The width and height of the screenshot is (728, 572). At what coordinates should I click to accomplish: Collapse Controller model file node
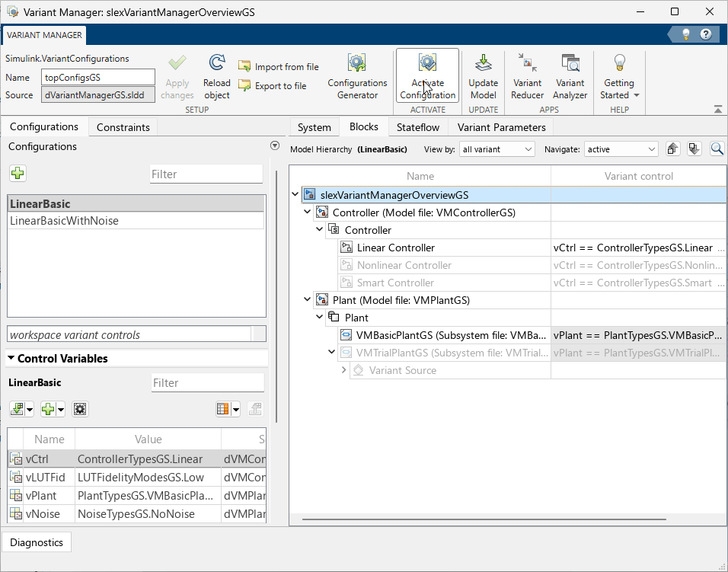(308, 213)
